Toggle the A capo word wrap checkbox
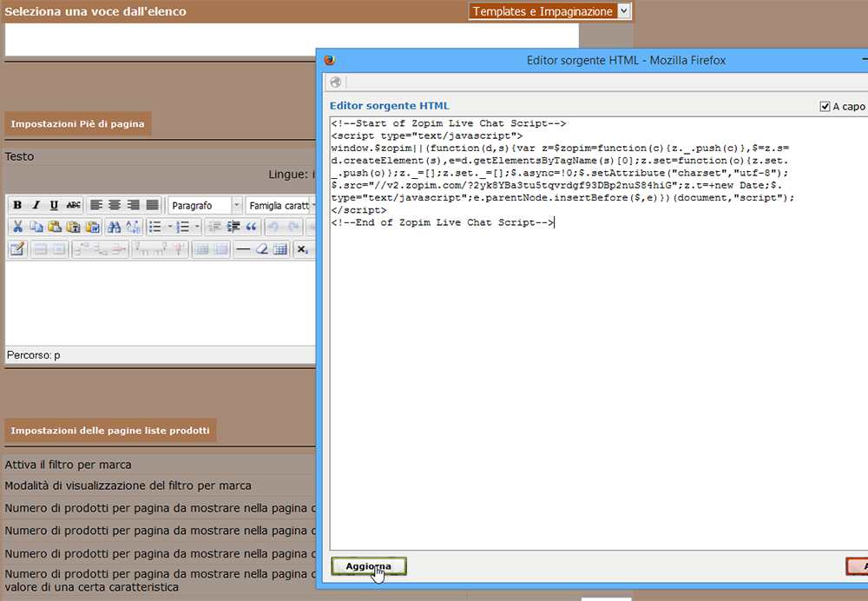The image size is (868, 601). [825, 106]
